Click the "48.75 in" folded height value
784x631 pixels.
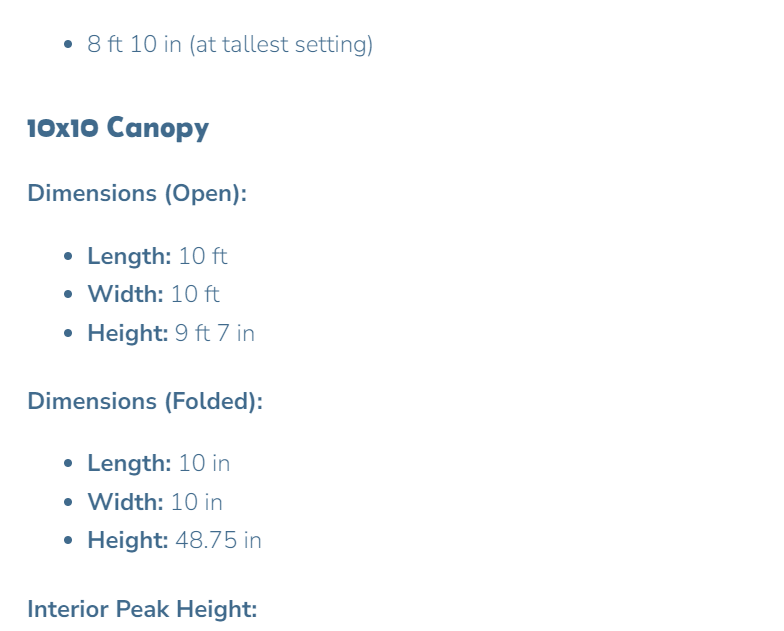tap(218, 541)
